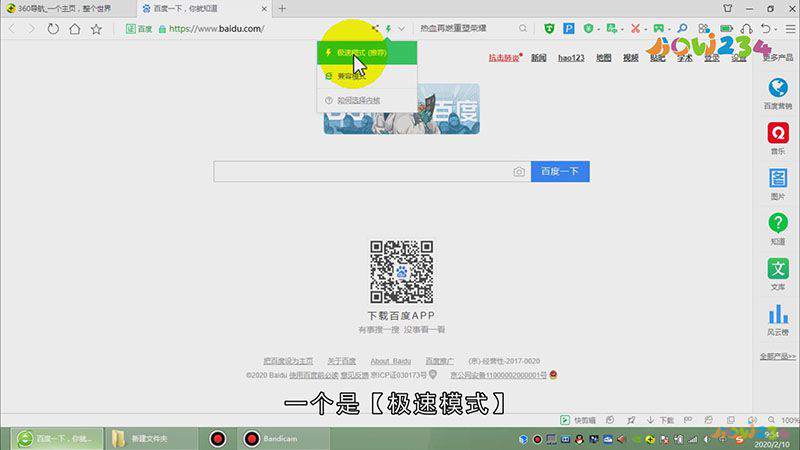Click the green battery toolbar icon
800x450 pixels.
pos(726,29)
